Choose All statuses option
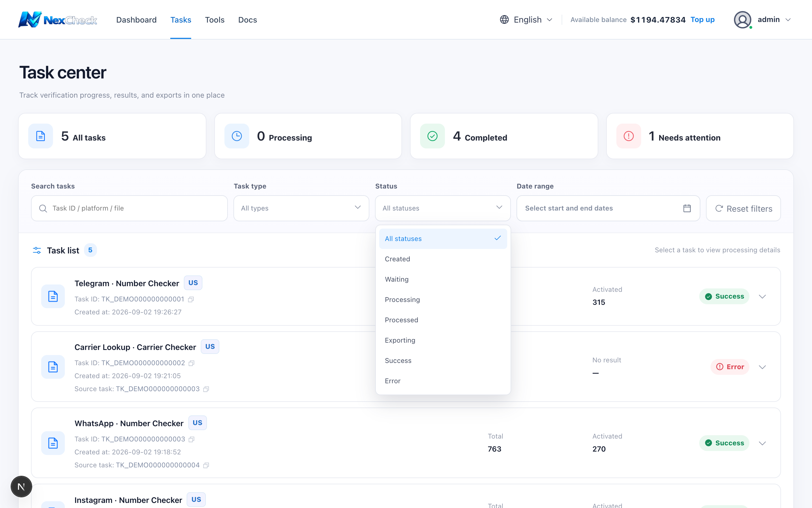The height and width of the screenshot is (508, 812). (x=443, y=238)
